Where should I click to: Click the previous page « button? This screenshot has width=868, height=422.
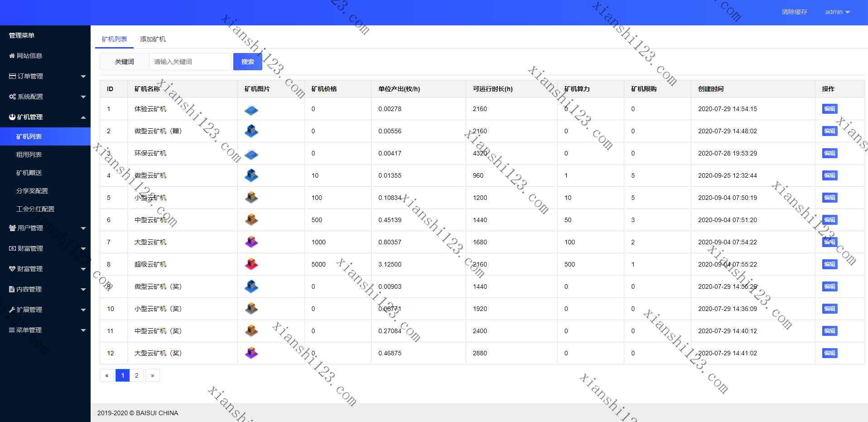(x=107, y=375)
